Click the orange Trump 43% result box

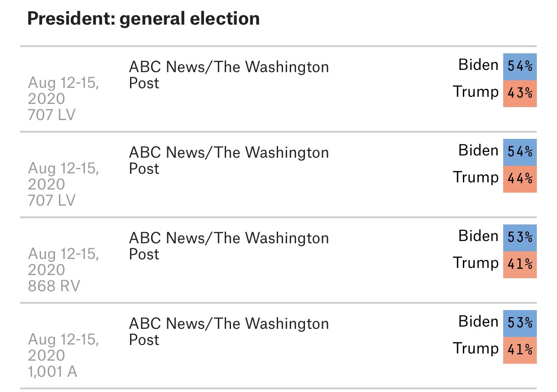(520, 94)
